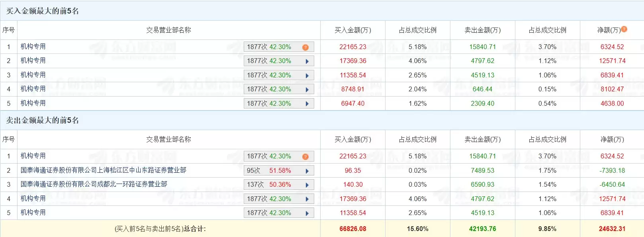Open the 上海松江区中山东路证券营业部 brokerage link
The width and height of the screenshot is (644, 237).
click(103, 170)
